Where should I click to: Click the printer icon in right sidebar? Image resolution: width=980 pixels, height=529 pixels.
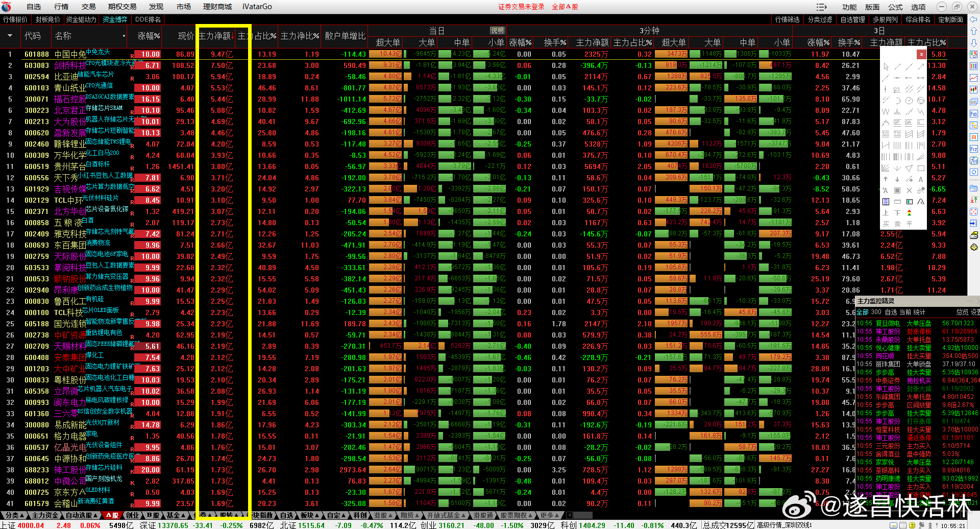(974, 235)
